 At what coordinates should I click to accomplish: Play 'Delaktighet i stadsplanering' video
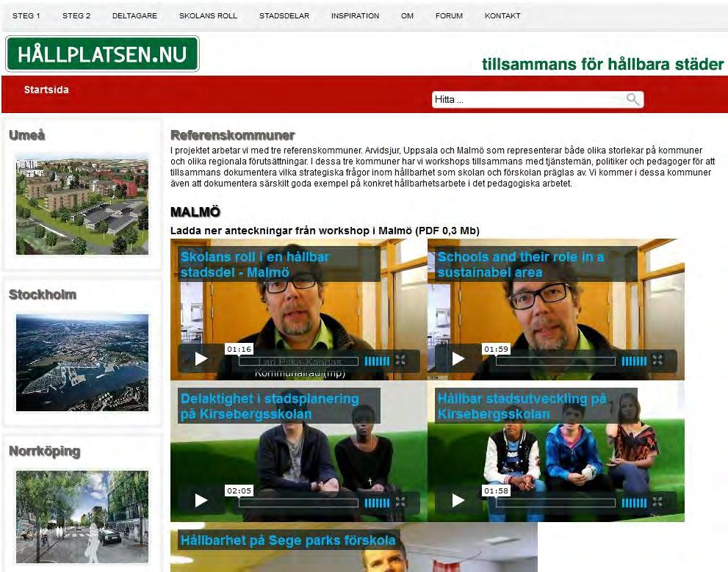(x=201, y=500)
